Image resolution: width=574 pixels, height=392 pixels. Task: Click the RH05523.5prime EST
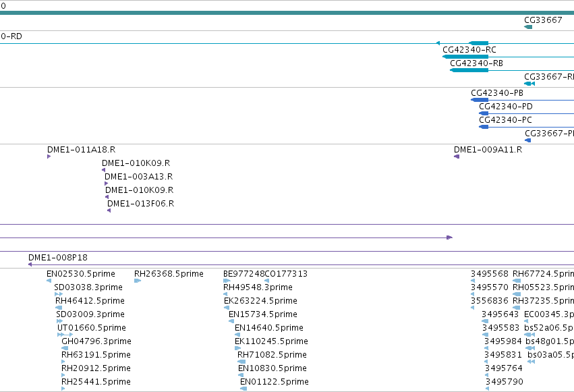[543, 287]
